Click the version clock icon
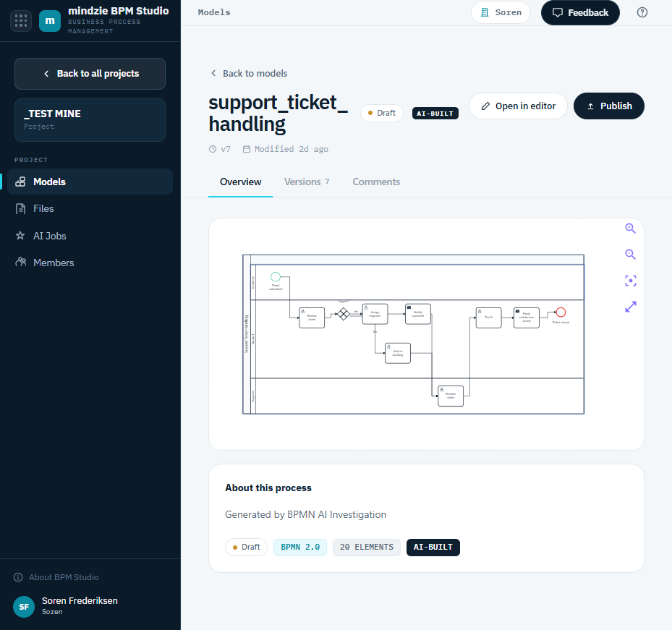Viewport: 672px width, 630px height. (213, 149)
